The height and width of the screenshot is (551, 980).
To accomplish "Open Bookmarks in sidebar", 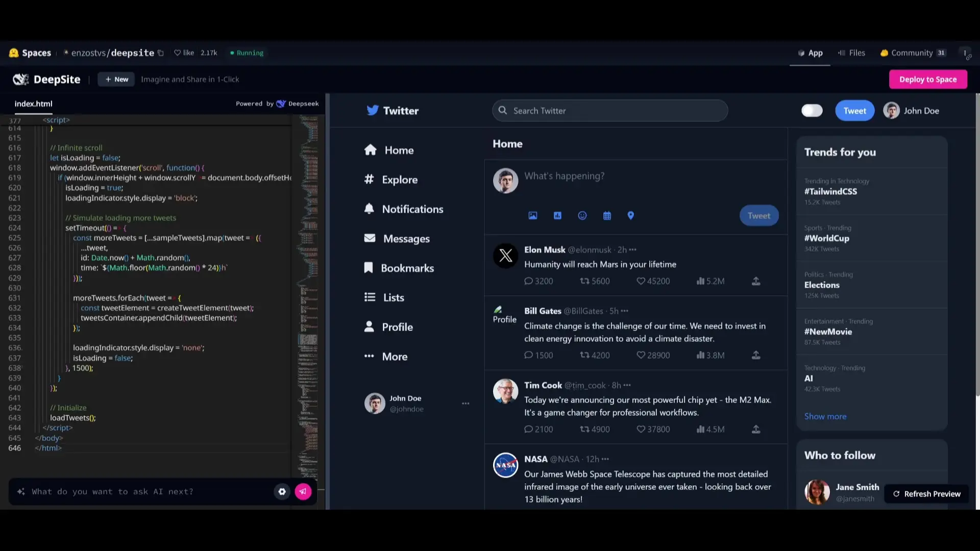I will tap(399, 268).
